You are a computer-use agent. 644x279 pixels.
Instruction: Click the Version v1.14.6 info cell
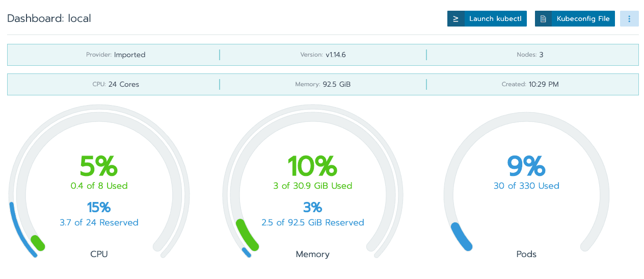[x=323, y=55]
